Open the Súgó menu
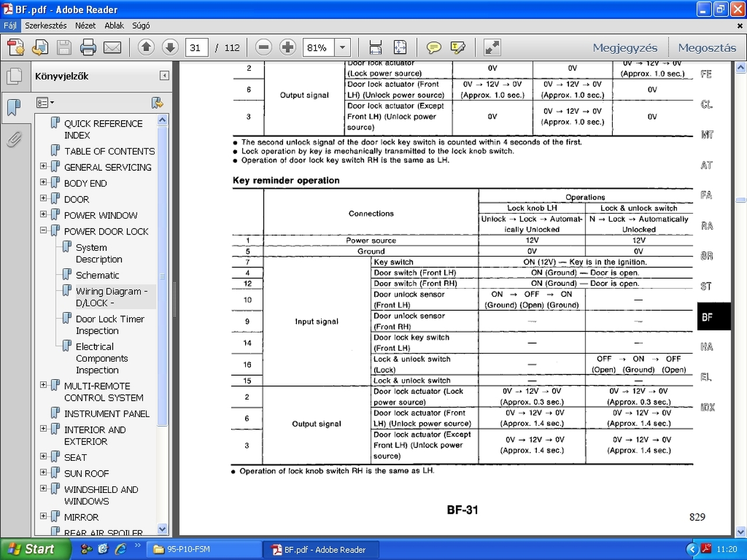This screenshot has width=747, height=560. (141, 26)
